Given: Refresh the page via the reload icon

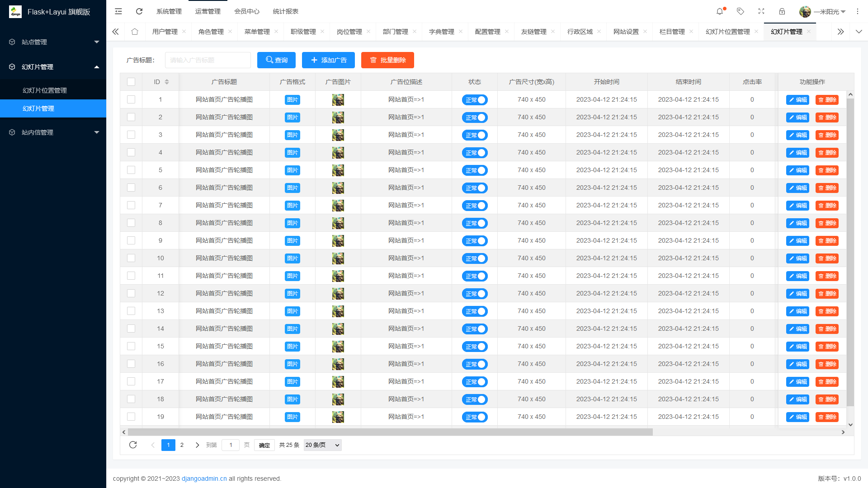Looking at the screenshot, I should [x=139, y=11].
